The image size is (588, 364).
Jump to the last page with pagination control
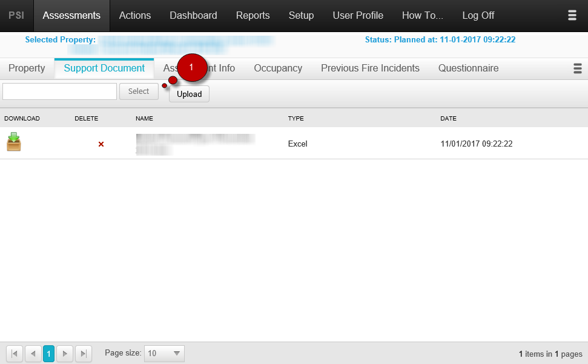tap(83, 353)
